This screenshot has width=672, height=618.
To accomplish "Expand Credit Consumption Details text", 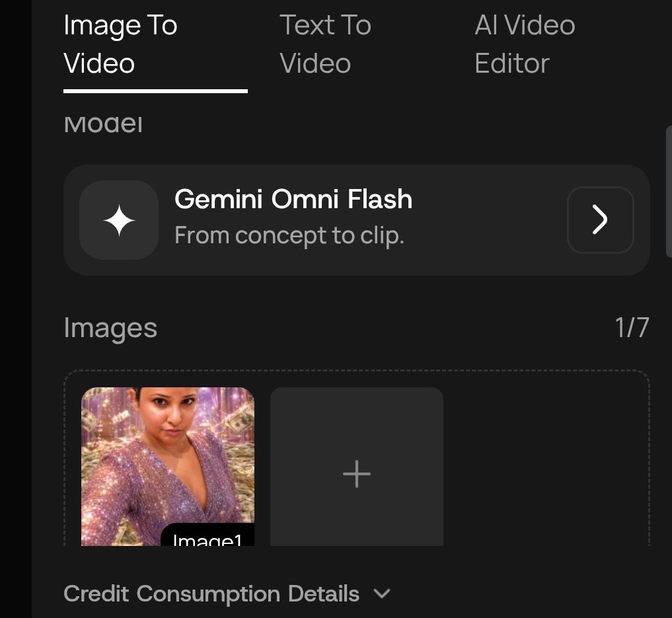I will click(211, 594).
